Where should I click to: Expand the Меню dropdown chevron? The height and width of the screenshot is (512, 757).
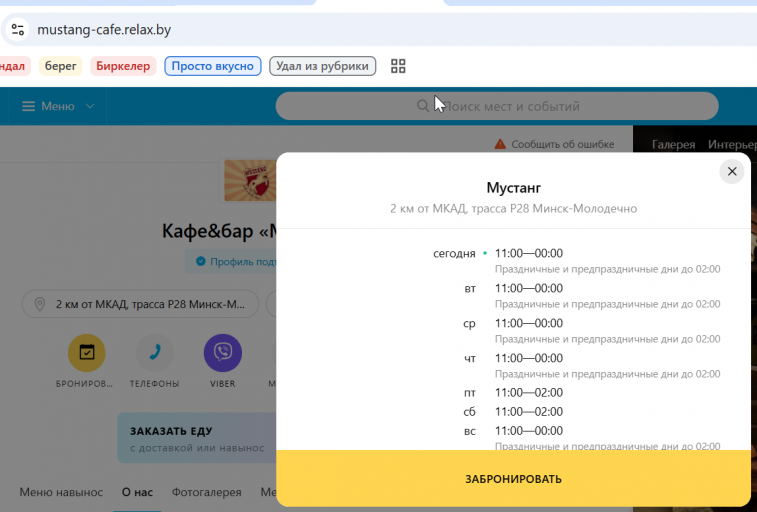(x=90, y=106)
